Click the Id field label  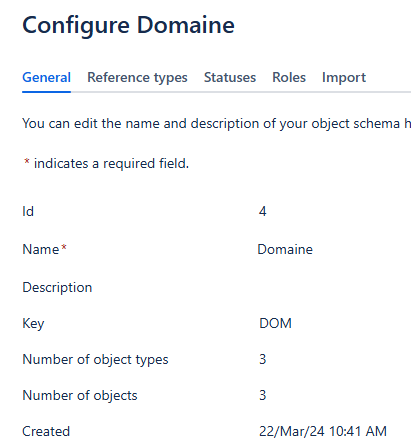[28, 211]
